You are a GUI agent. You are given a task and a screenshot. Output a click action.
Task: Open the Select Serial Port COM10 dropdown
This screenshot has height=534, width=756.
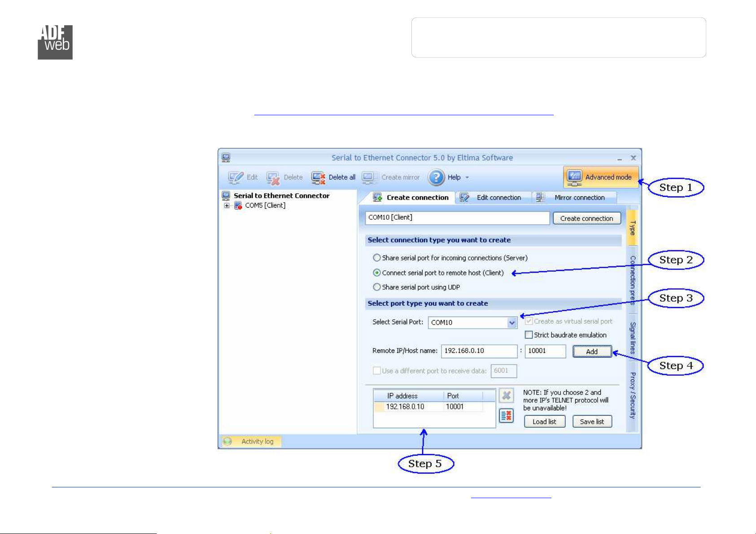pyautogui.click(x=512, y=322)
